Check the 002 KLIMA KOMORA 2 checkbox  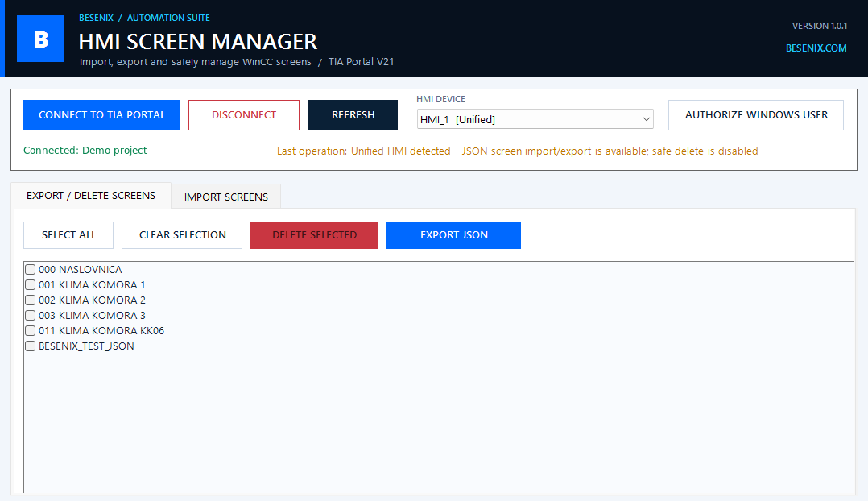[x=31, y=300]
